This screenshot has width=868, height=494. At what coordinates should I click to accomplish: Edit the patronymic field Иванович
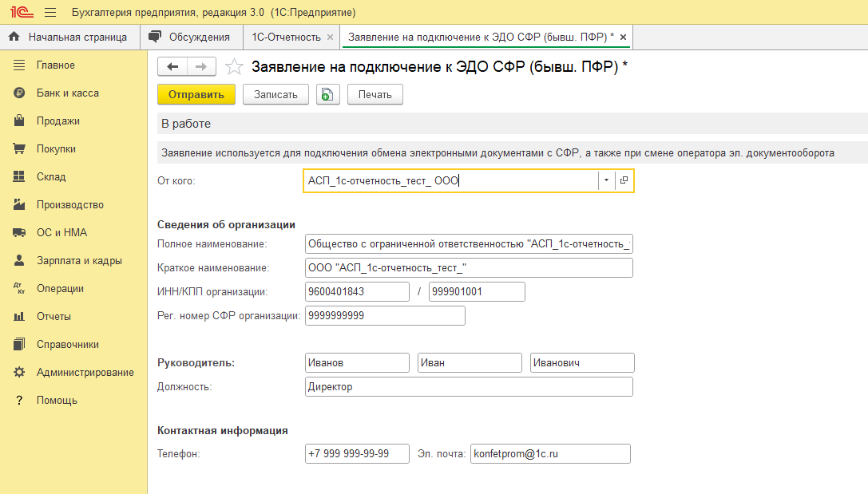pos(582,363)
